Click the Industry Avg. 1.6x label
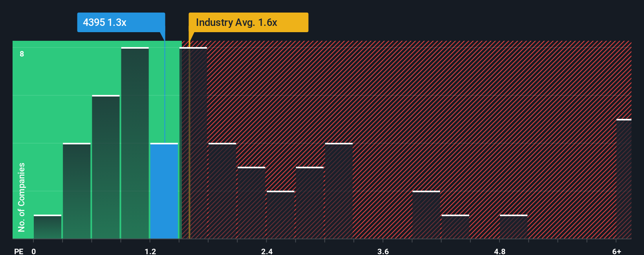Viewport: 644px width, 255px height. (248, 22)
